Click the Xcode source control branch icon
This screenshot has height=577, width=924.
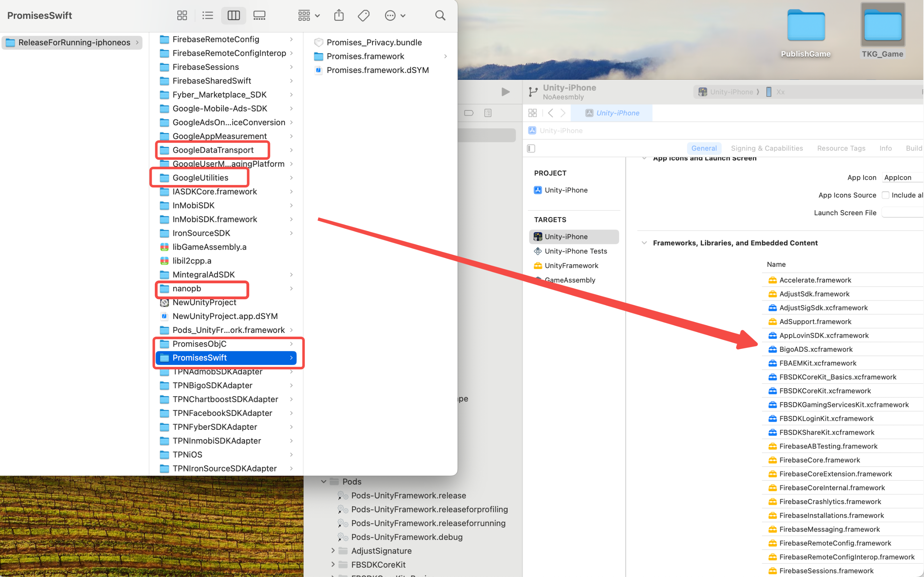533,92
